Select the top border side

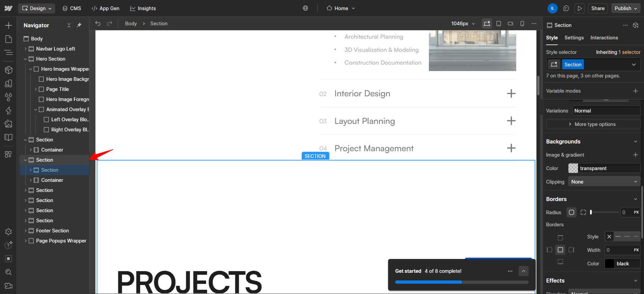coord(560,238)
